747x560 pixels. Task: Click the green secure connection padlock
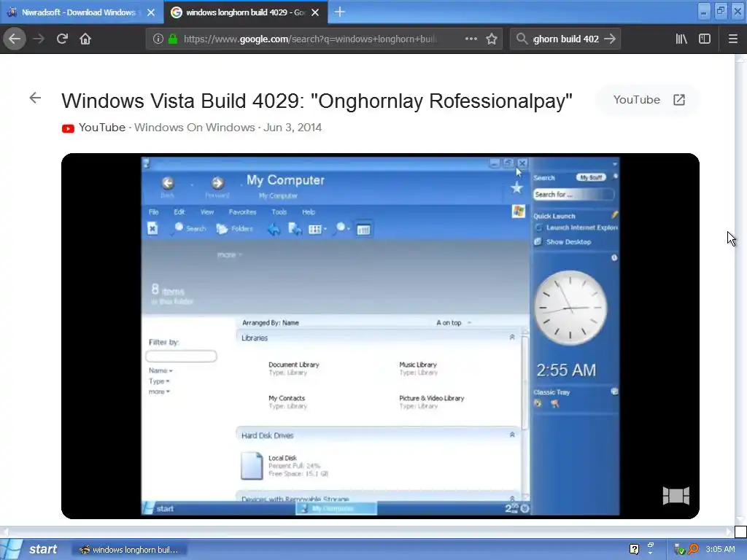[x=173, y=39]
